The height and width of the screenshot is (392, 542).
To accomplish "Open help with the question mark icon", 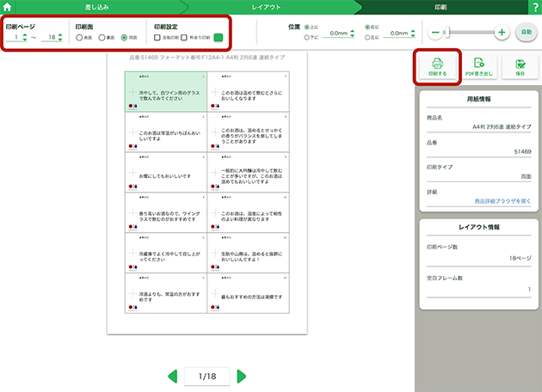I will click(534, 7).
